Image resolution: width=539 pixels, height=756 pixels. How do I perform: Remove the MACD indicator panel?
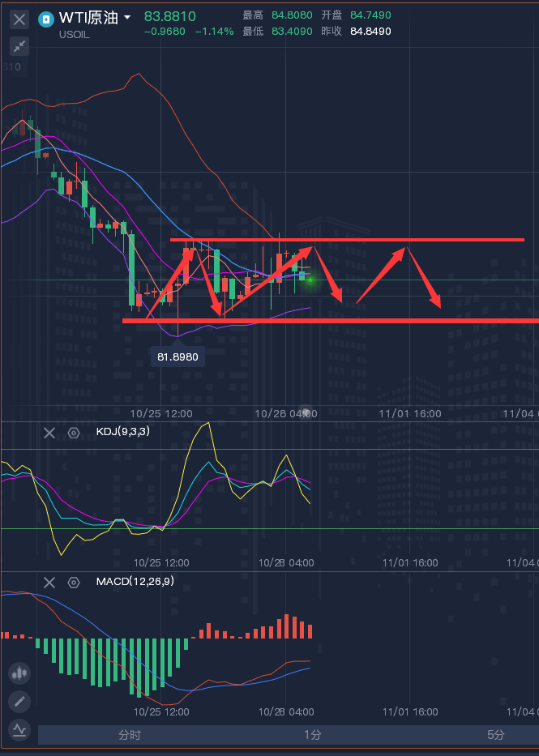49,582
